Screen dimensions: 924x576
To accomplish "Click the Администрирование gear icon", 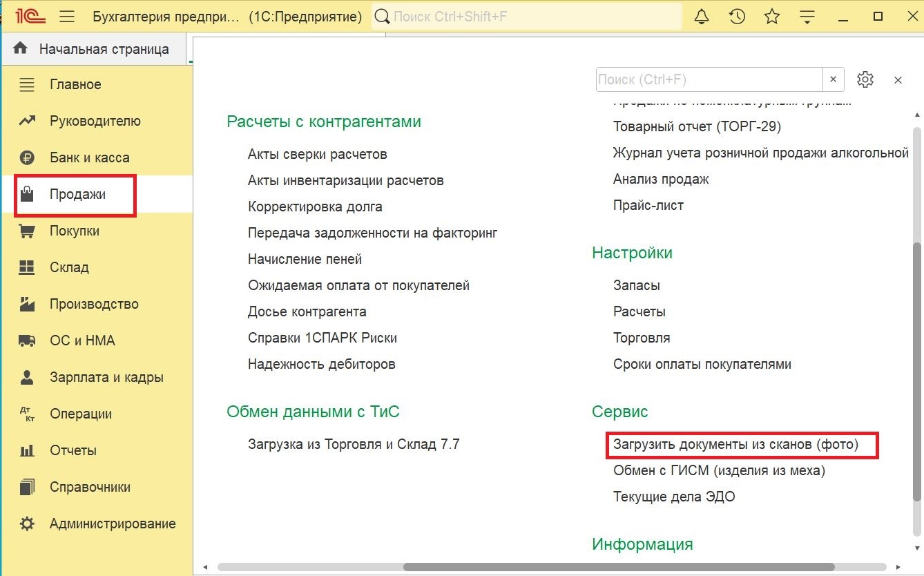I will coord(27,524).
